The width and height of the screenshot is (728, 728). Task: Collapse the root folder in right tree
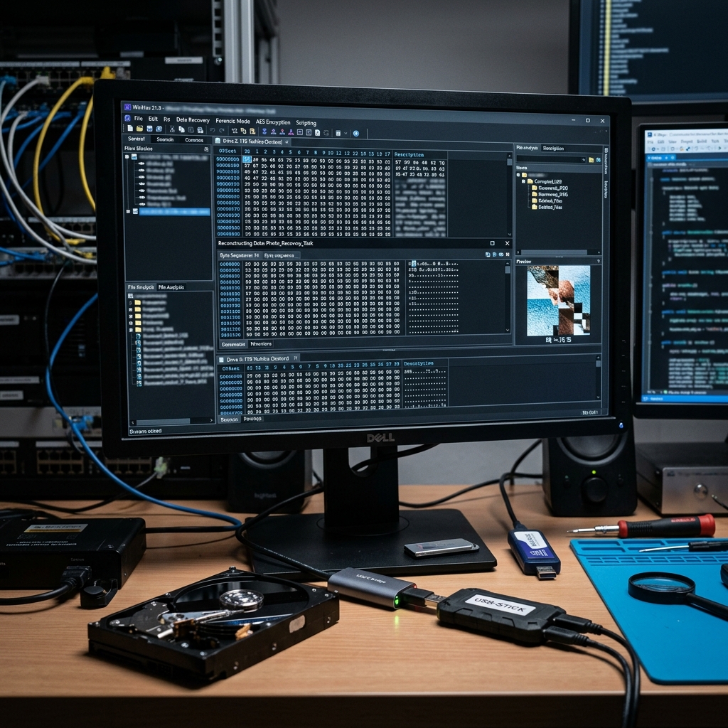(518, 175)
